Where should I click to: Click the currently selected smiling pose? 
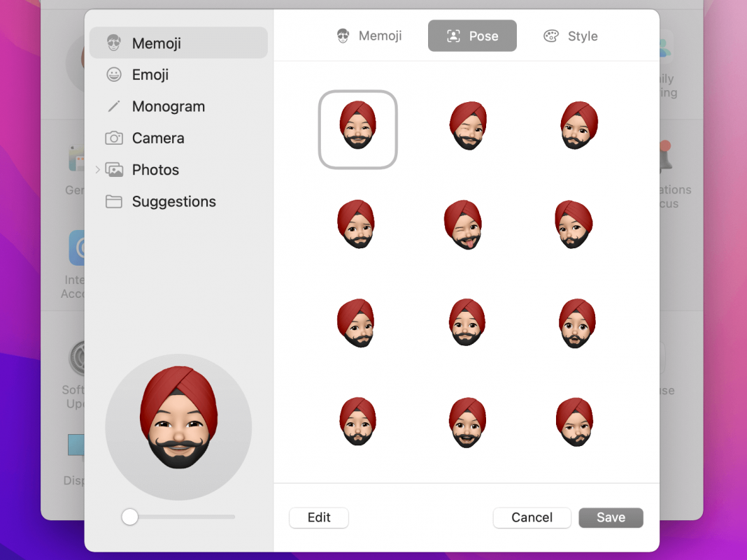click(x=357, y=129)
